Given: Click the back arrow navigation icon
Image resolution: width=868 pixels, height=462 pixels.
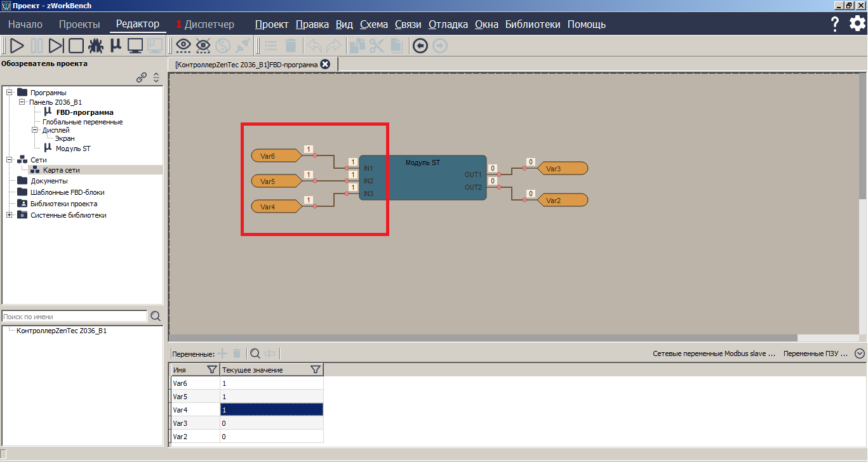Looking at the screenshot, I should pyautogui.click(x=419, y=46).
